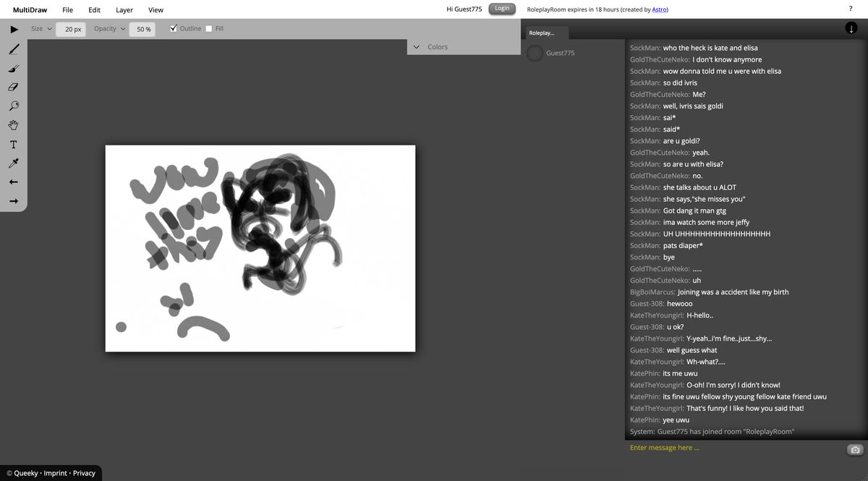Image resolution: width=868 pixels, height=481 pixels.
Task: Select the pencil drawing tool
Action: (12, 48)
